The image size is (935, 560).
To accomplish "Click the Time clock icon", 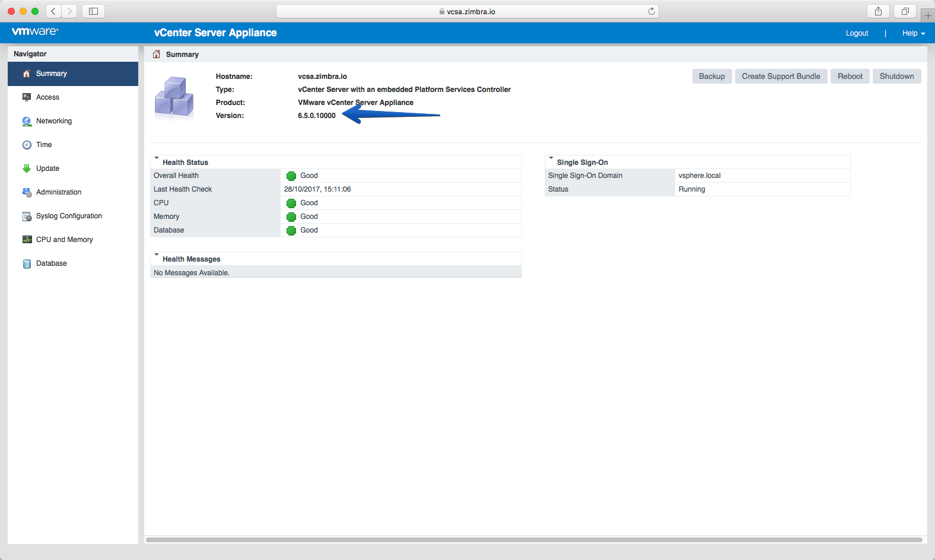I will [27, 145].
